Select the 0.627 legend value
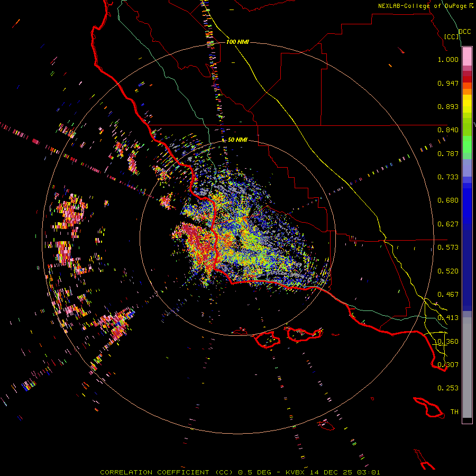Screen dimensions: 476x476 click(448, 224)
